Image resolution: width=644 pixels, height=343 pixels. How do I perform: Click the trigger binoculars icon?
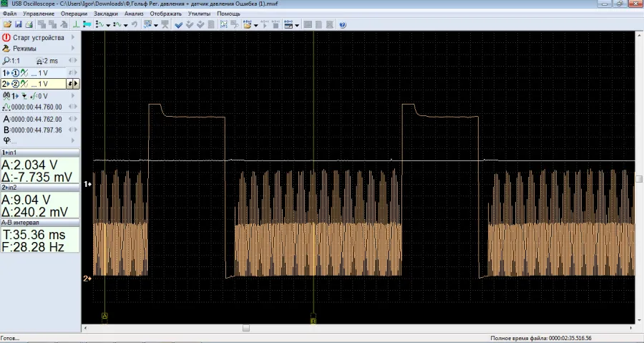[6, 96]
